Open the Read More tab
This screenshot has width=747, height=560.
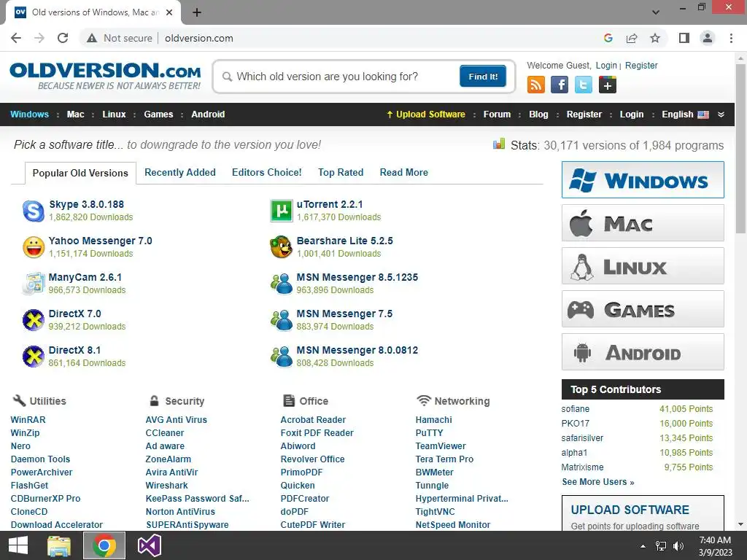pos(404,172)
